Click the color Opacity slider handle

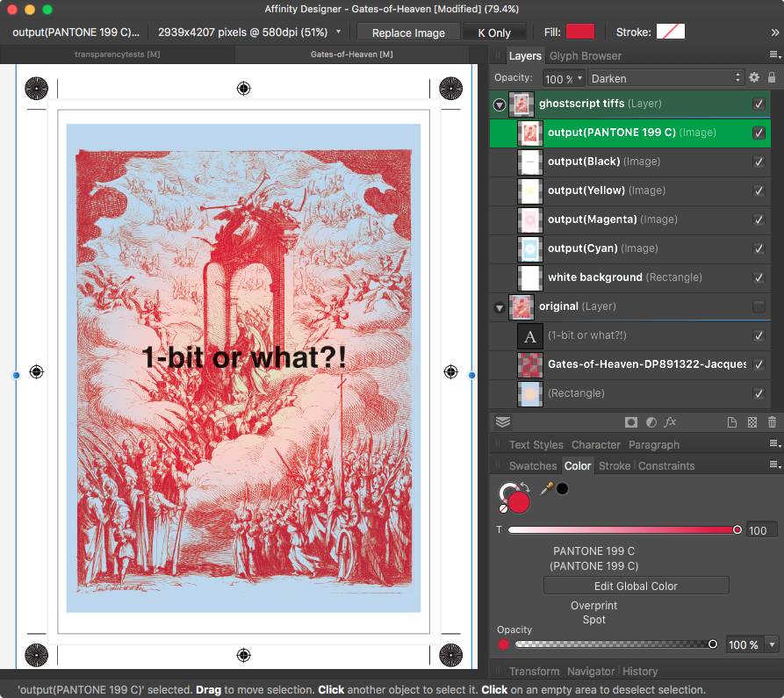point(713,644)
